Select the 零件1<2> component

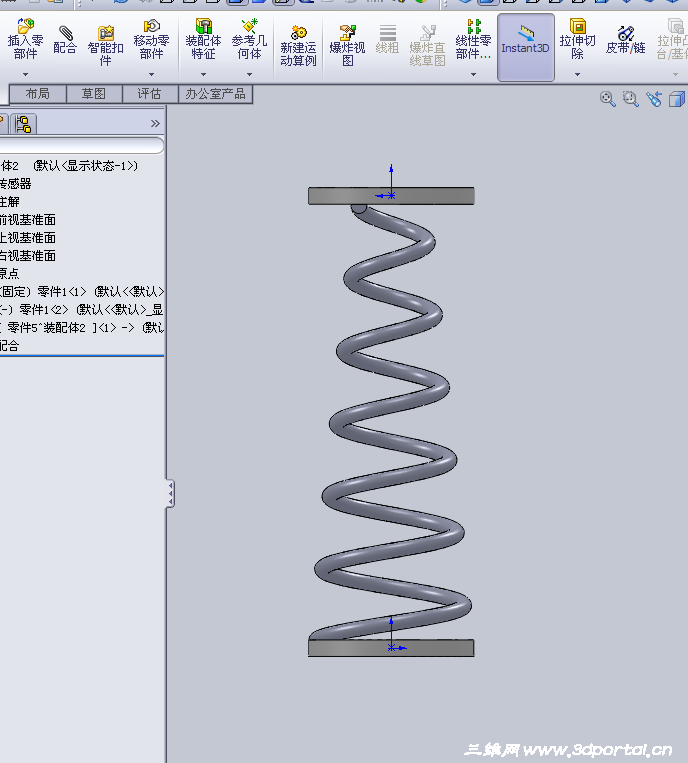click(82, 309)
